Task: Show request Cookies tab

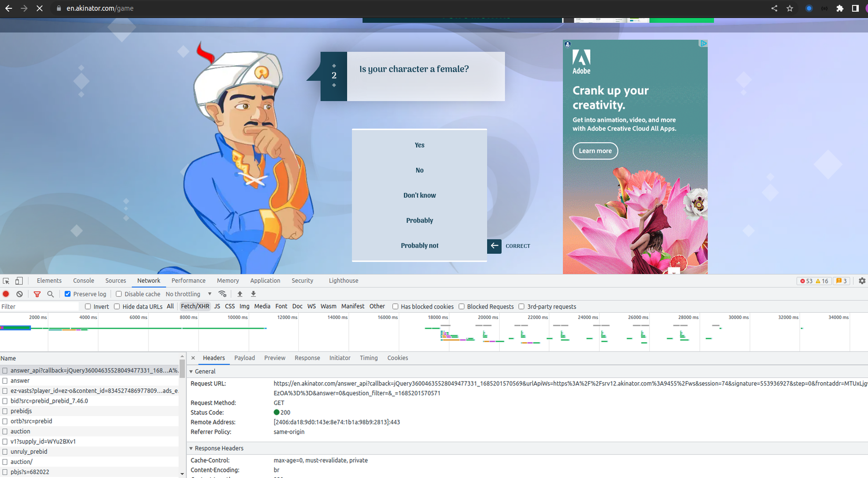Action: point(398,358)
